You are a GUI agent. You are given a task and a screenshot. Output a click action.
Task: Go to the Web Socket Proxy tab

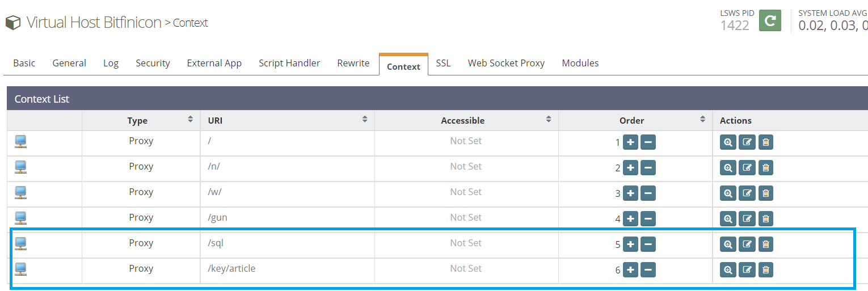point(506,63)
